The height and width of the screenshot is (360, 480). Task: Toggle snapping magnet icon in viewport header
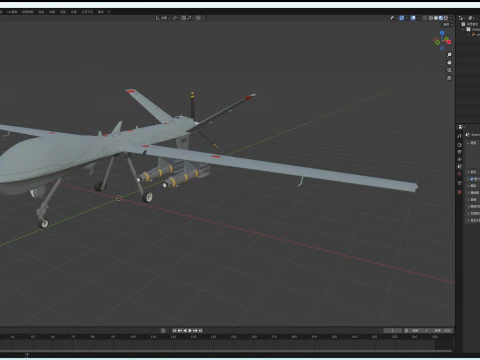184,18
